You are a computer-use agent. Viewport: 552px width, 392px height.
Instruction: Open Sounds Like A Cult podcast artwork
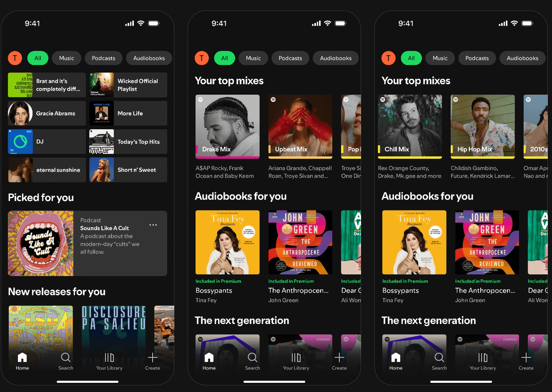click(40, 243)
